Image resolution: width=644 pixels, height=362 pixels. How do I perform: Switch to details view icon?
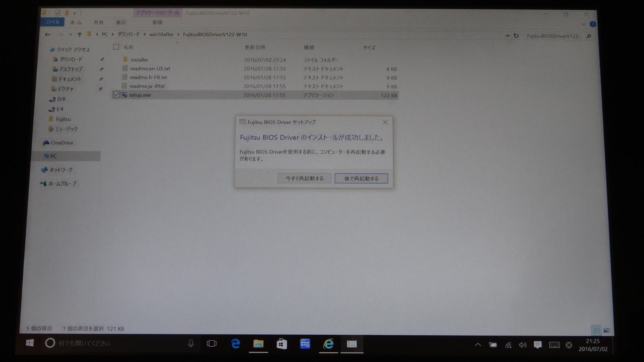tap(596, 330)
